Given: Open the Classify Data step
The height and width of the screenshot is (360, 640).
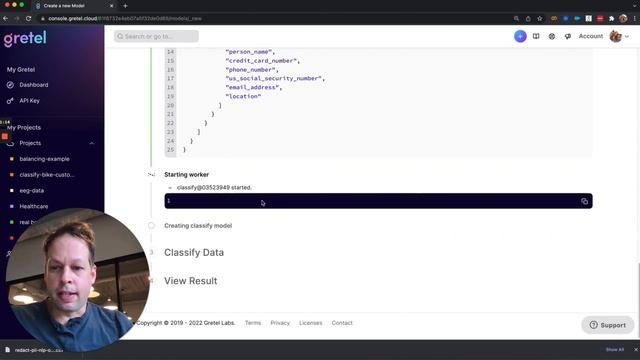Looking at the screenshot, I should (x=194, y=252).
